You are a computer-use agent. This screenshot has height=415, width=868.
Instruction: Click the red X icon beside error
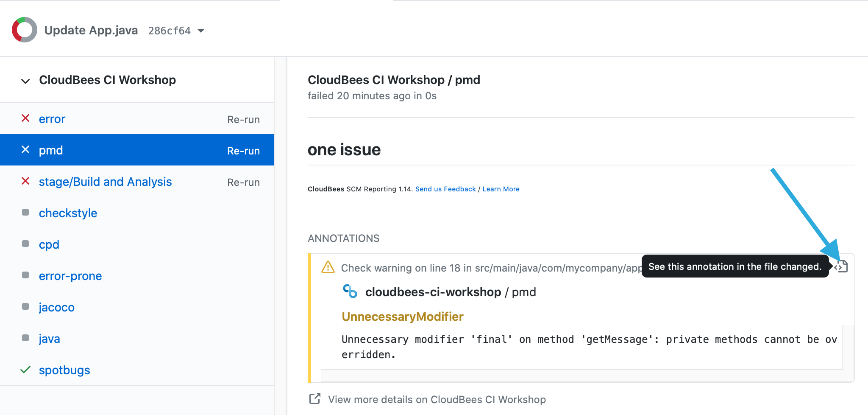[25, 118]
